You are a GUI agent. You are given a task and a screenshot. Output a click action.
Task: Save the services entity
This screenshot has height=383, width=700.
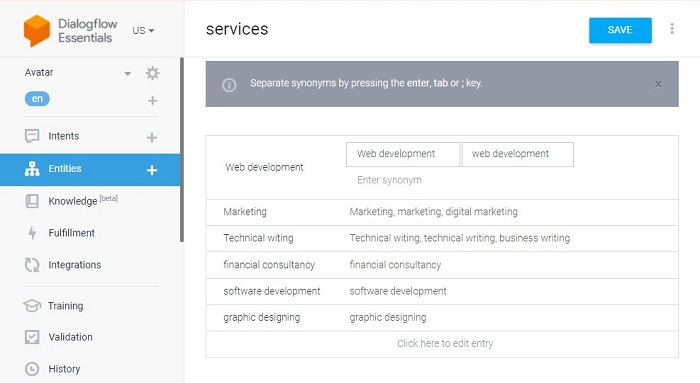click(x=620, y=30)
